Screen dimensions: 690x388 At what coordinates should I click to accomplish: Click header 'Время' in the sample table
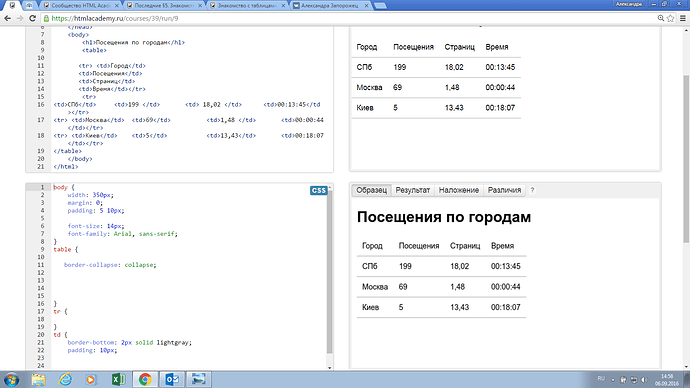point(502,246)
